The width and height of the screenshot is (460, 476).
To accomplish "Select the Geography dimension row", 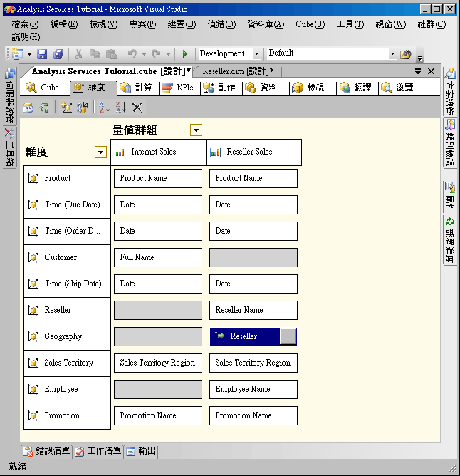I will 67,336.
